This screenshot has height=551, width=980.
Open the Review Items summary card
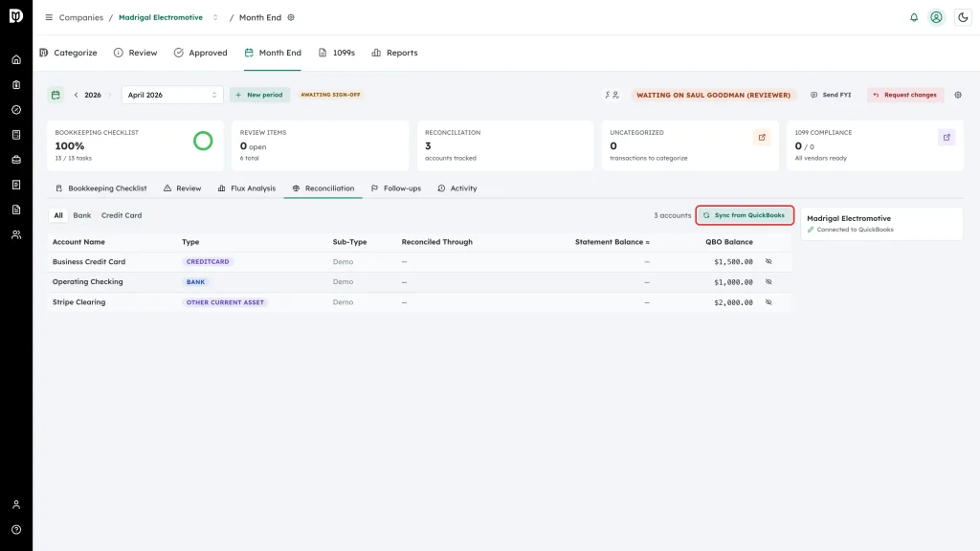[320, 145]
